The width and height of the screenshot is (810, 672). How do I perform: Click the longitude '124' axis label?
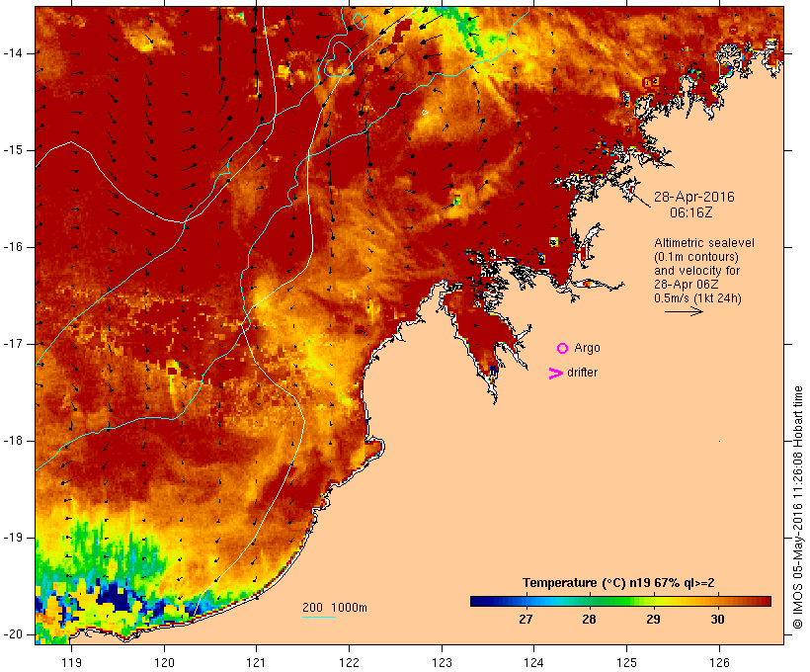pyautogui.click(x=534, y=663)
